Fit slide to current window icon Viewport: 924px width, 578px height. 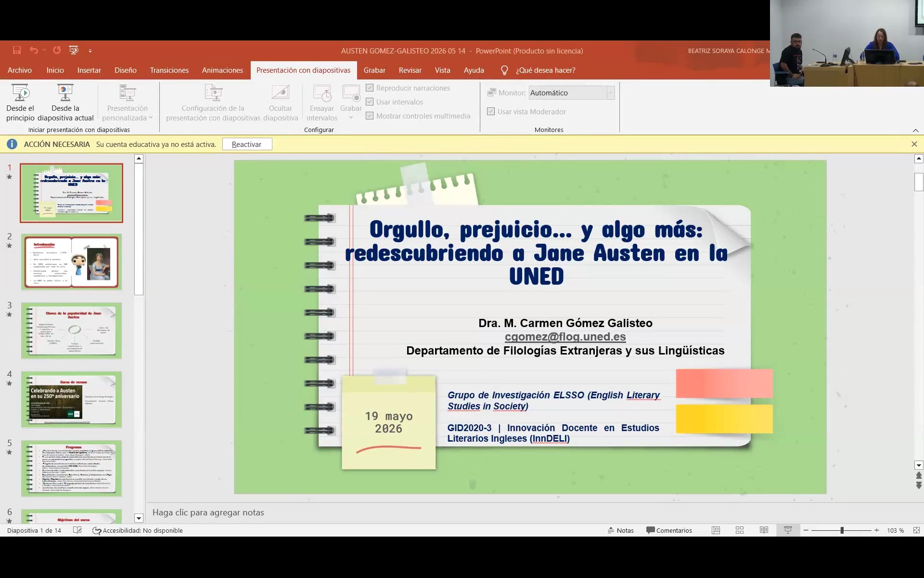tap(916, 530)
